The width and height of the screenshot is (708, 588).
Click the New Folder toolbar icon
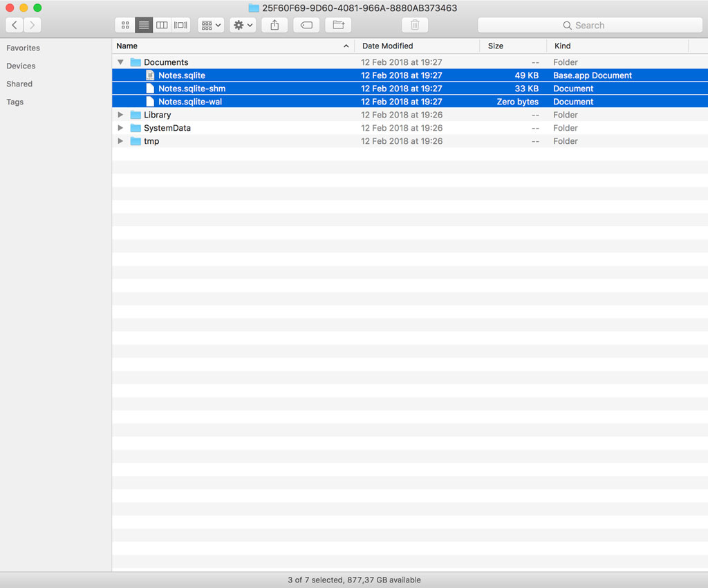[338, 25]
